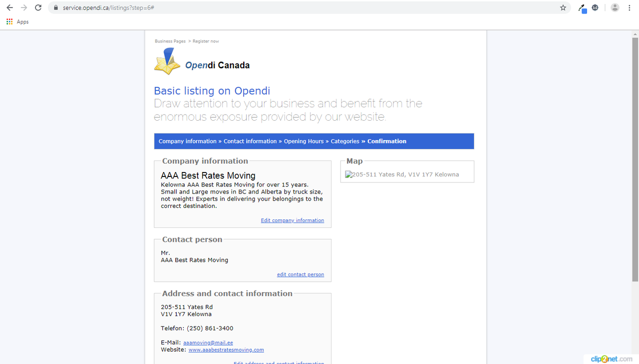This screenshot has height=364, width=639.
Task: Click the AAA Best Rates Moving company heading
Action: coord(208,176)
